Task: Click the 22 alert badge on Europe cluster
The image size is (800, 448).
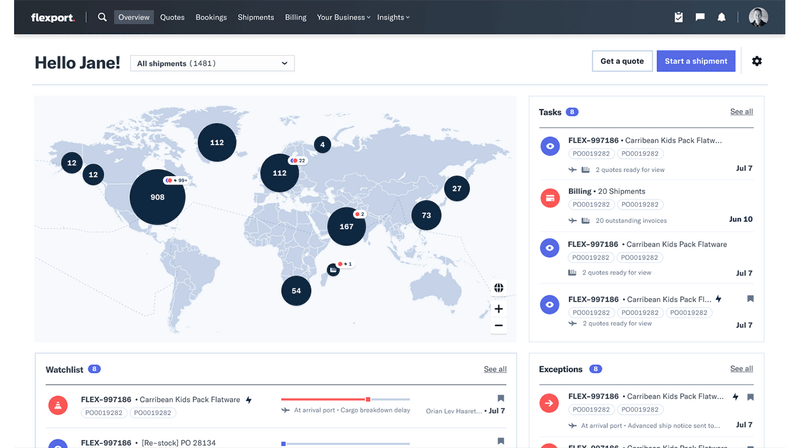Action: (297, 160)
